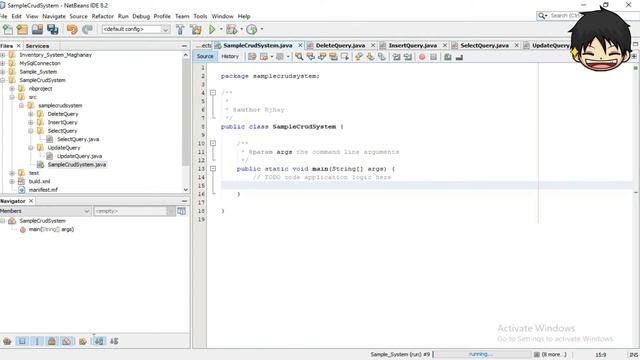Click the Save All toolbar icon
This screenshot has width=640, height=360.
point(53,29)
